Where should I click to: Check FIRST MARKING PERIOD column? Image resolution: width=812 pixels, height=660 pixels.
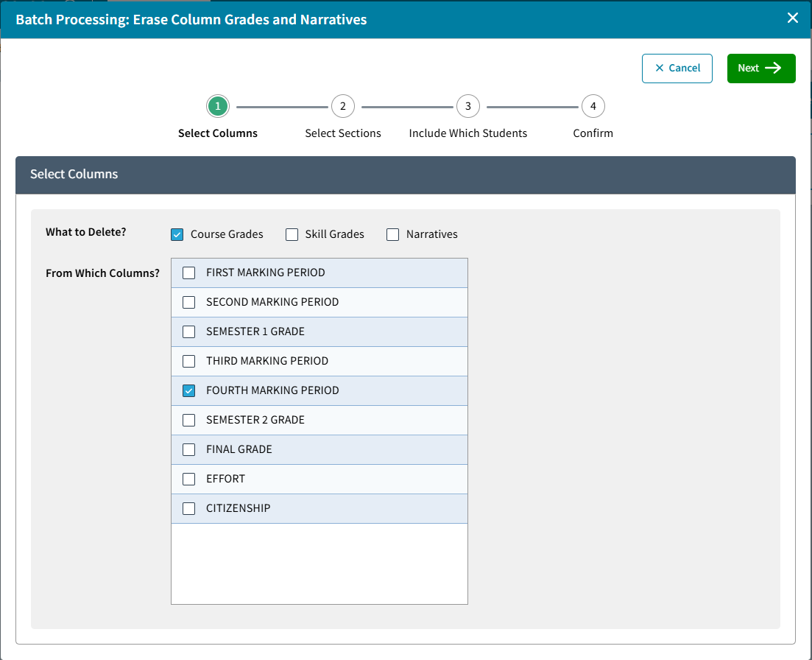189,273
